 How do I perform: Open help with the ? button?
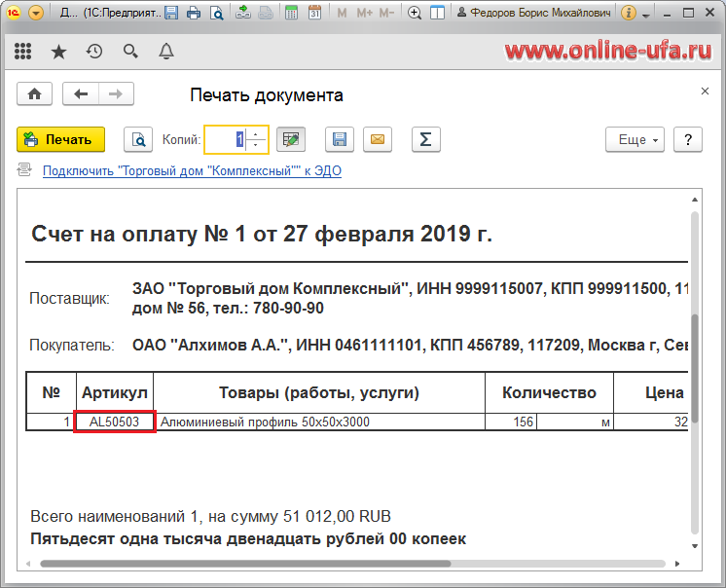(688, 139)
